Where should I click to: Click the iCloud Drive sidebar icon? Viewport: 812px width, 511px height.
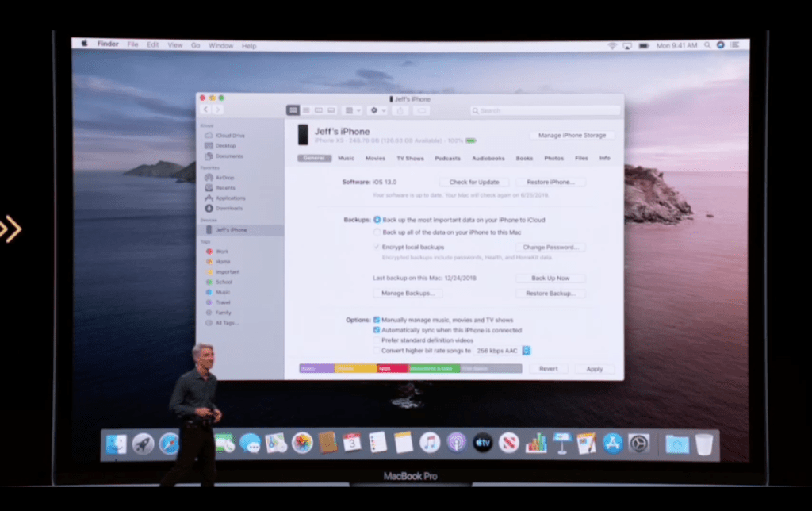[x=209, y=136]
